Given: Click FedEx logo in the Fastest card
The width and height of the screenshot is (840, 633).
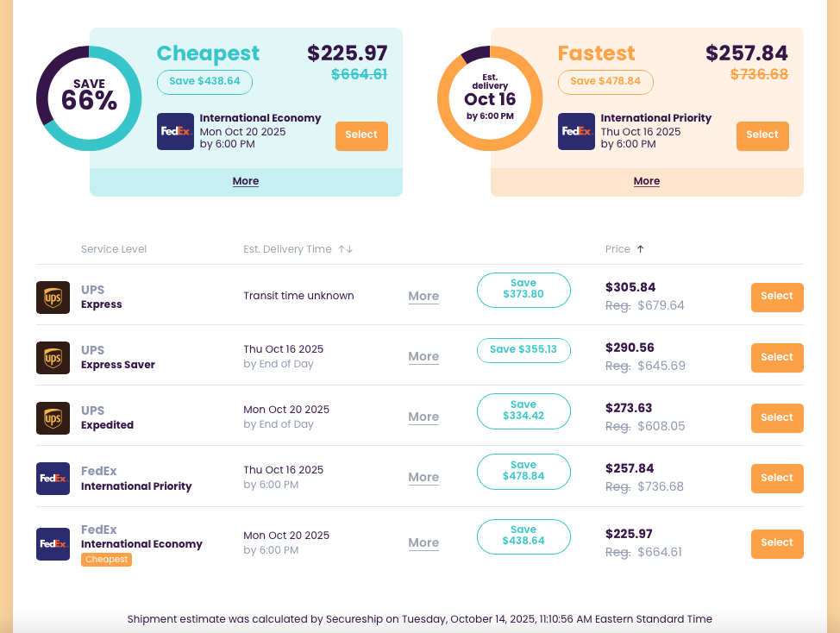Looking at the screenshot, I should [576, 131].
